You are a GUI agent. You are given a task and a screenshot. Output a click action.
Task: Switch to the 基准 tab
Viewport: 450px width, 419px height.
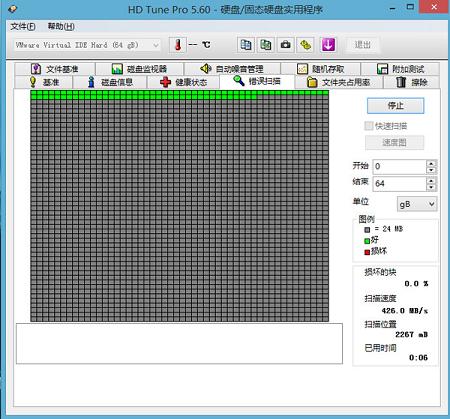(44, 82)
